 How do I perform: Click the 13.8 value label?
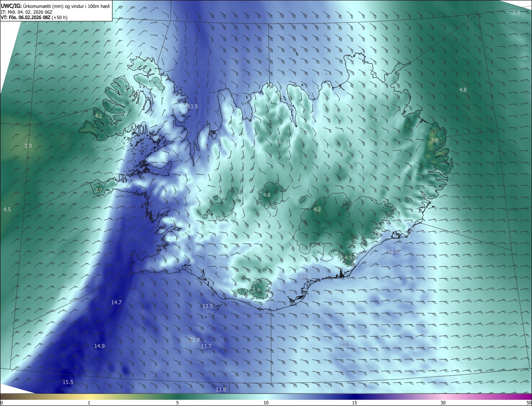coord(221,389)
